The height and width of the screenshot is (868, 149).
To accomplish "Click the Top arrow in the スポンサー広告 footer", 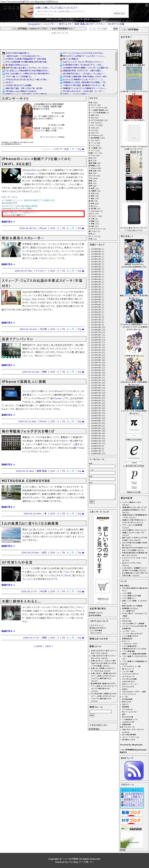I will point(80,149).
